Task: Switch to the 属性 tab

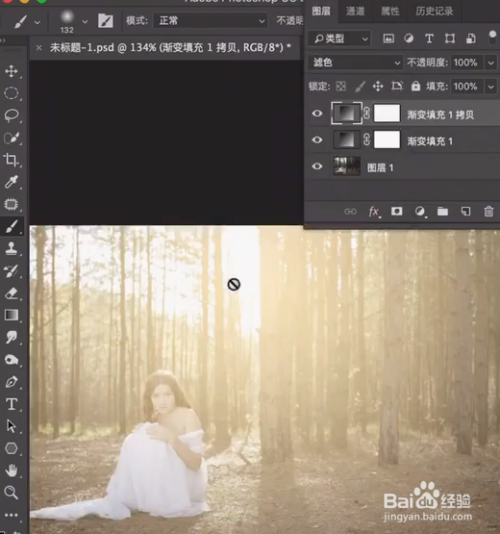Action: click(390, 11)
